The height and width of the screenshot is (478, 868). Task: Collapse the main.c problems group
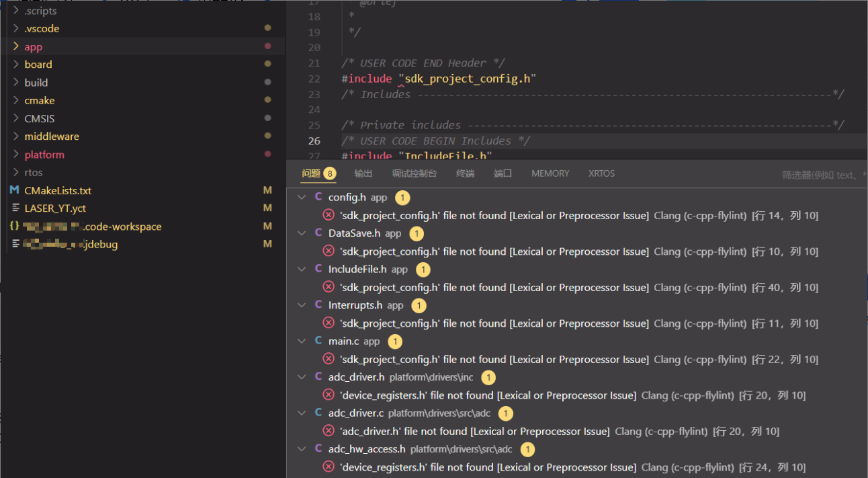point(302,341)
